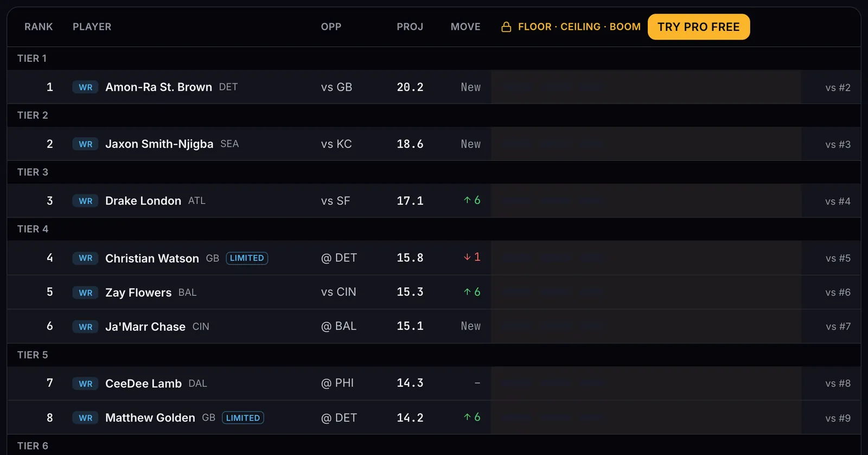
Task: Click the vs KC opponent cell
Action: click(x=336, y=144)
